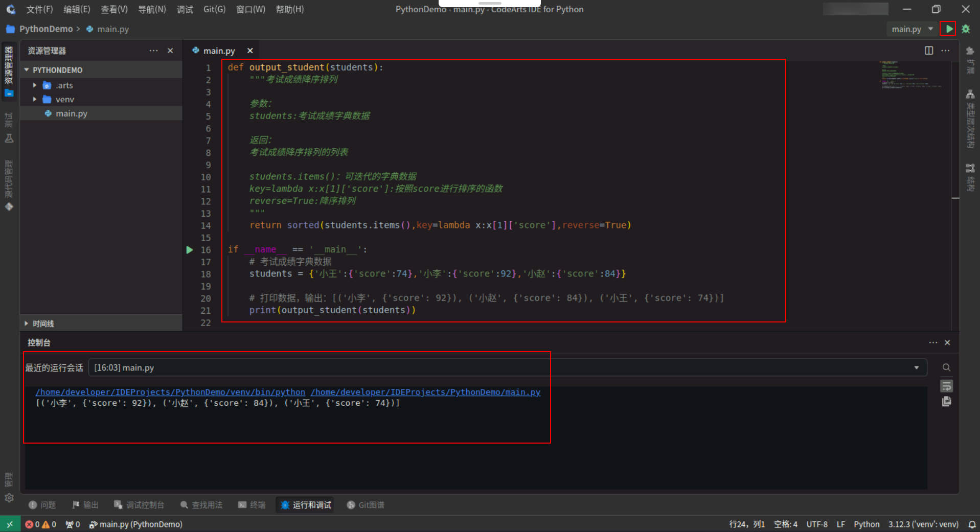This screenshot has width=980, height=532.
Task: Open the 查看(V) menu
Action: (114, 9)
